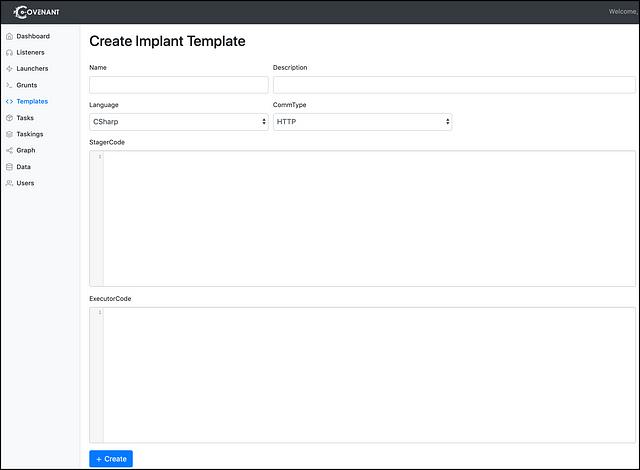
Task: Go to Taskings in the sidebar
Action: click(x=30, y=134)
